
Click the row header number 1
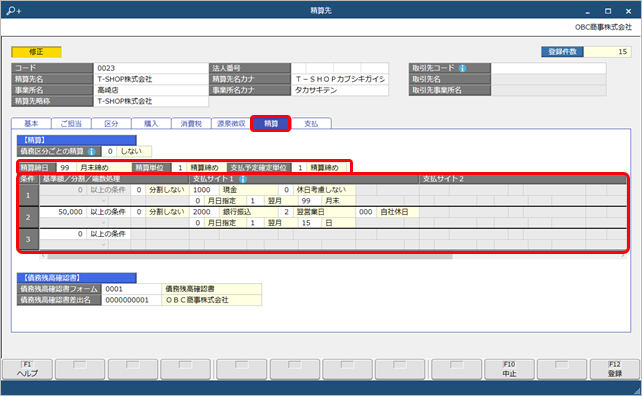pyautogui.click(x=28, y=195)
